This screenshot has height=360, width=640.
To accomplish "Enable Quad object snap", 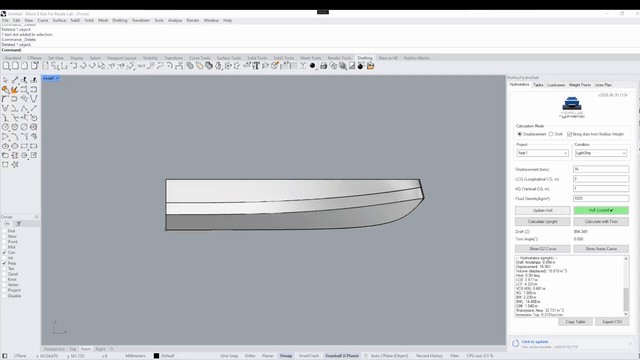I will (x=4, y=274).
